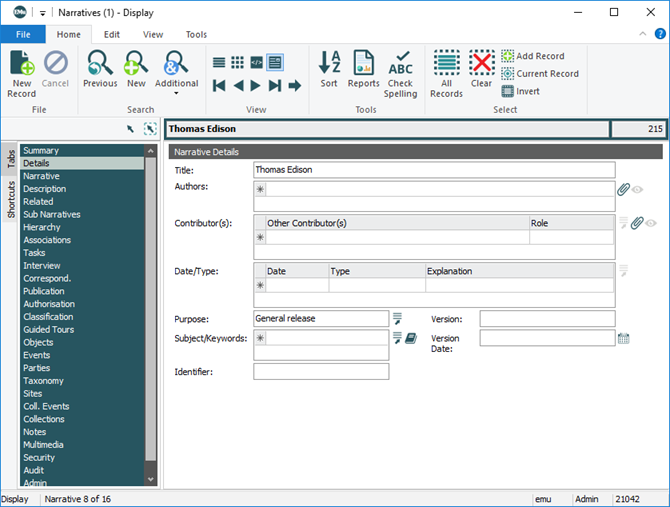Expand the Additional search dropdown
The image size is (670, 507).
[x=176, y=94]
